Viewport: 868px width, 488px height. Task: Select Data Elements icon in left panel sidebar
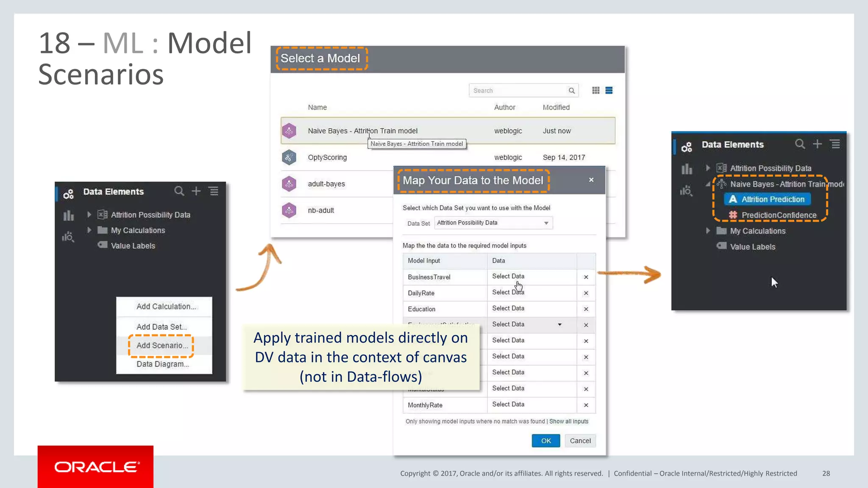68,194
